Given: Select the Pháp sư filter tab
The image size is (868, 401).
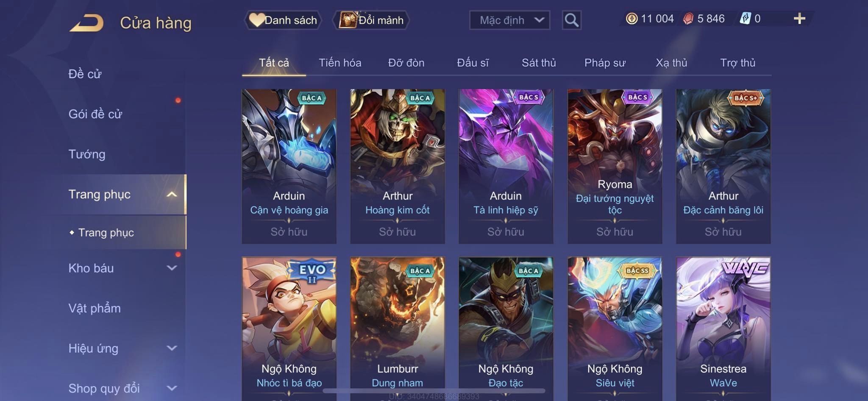Looking at the screenshot, I should (605, 63).
